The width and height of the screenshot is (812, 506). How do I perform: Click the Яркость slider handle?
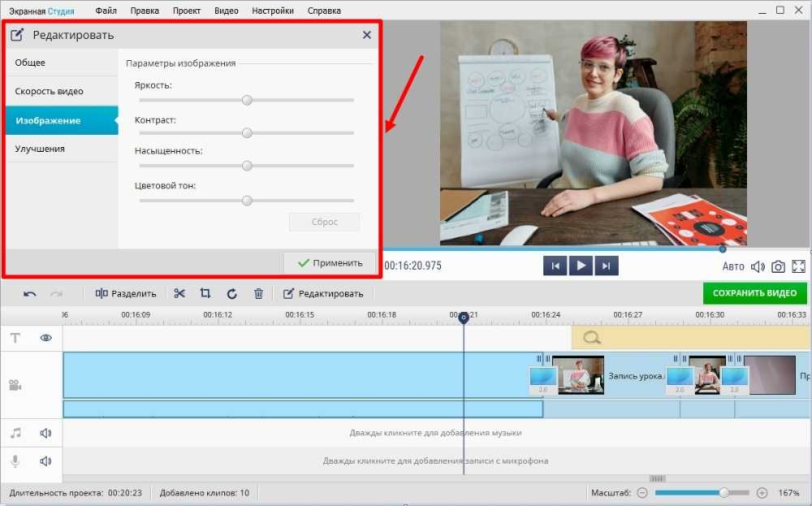pos(247,100)
